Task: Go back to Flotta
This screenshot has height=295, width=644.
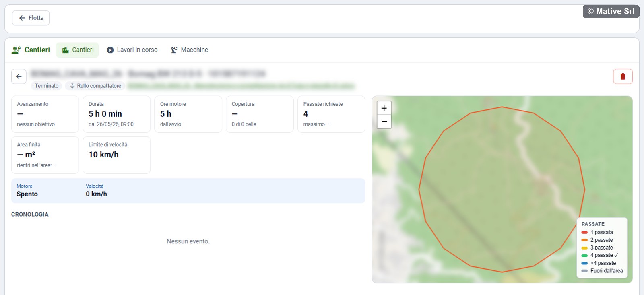Action: coord(31,18)
